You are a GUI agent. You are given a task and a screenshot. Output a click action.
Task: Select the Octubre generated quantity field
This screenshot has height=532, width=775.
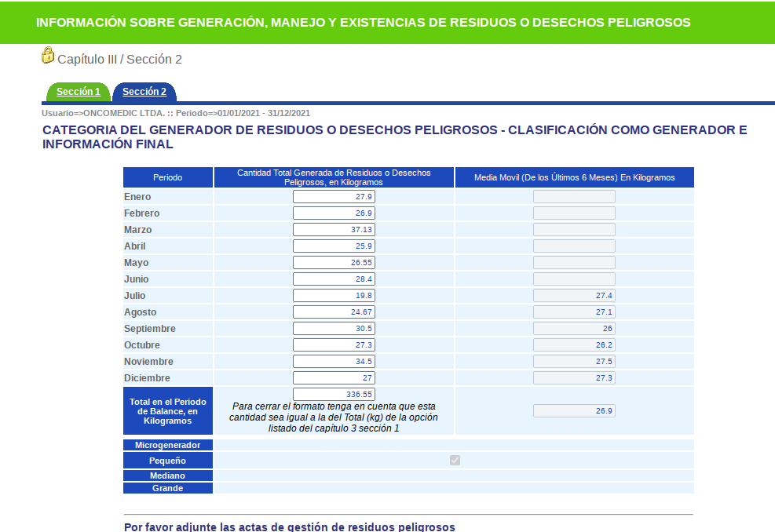pos(334,345)
